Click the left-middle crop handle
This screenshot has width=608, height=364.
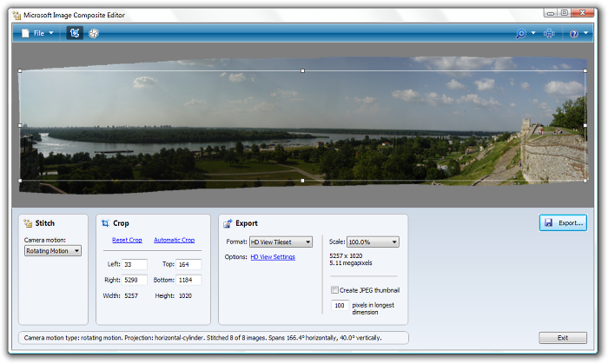coord(20,126)
